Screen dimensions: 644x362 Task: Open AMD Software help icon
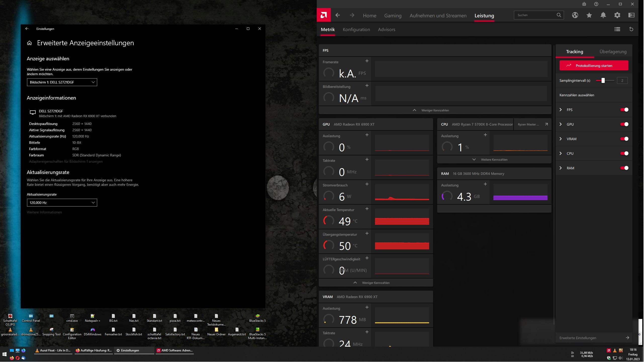[x=596, y=4]
